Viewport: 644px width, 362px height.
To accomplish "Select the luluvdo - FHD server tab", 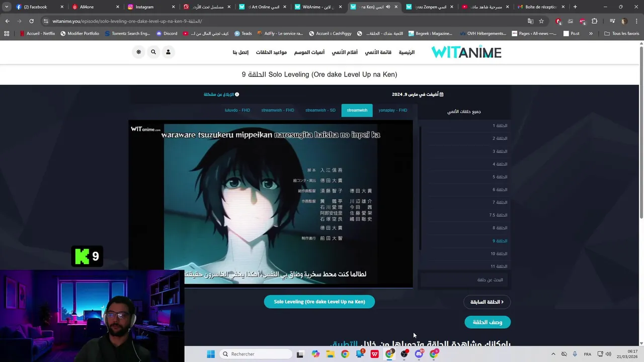I will point(237,110).
